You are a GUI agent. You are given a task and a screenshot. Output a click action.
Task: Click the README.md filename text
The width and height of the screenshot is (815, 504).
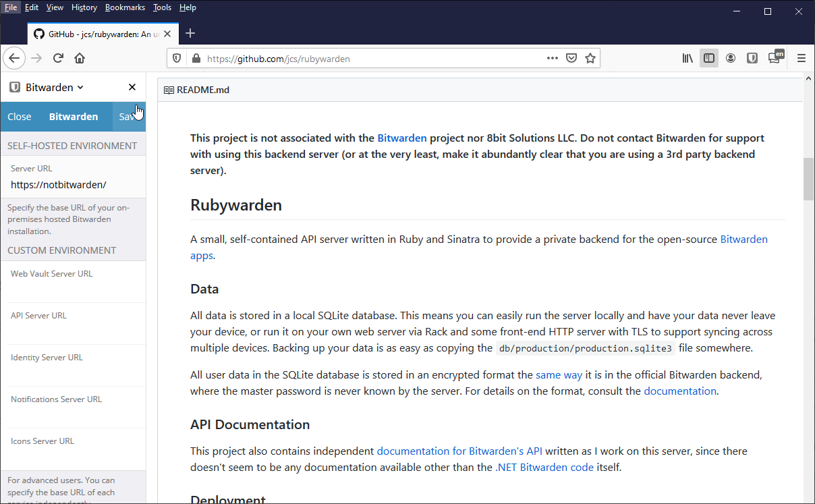click(x=203, y=90)
